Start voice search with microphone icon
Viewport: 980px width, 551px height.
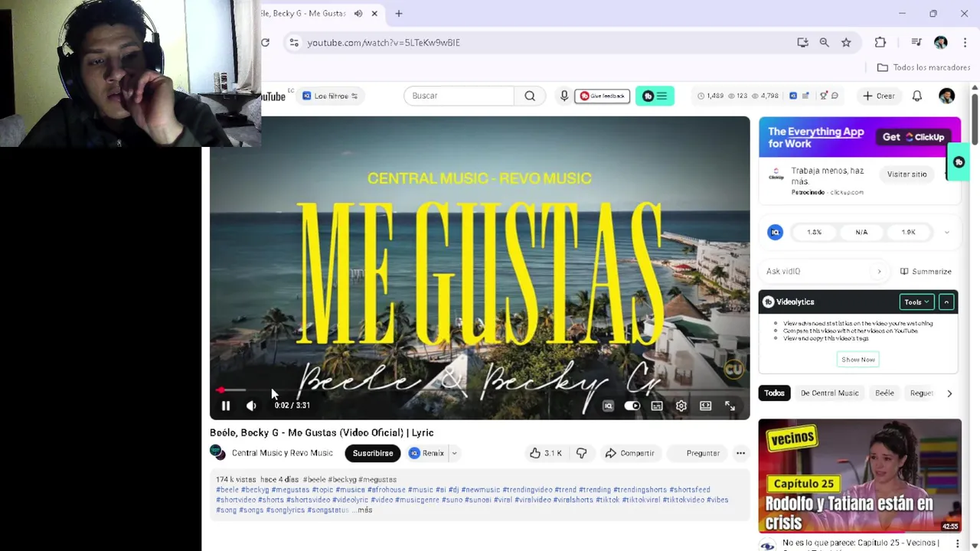(564, 96)
